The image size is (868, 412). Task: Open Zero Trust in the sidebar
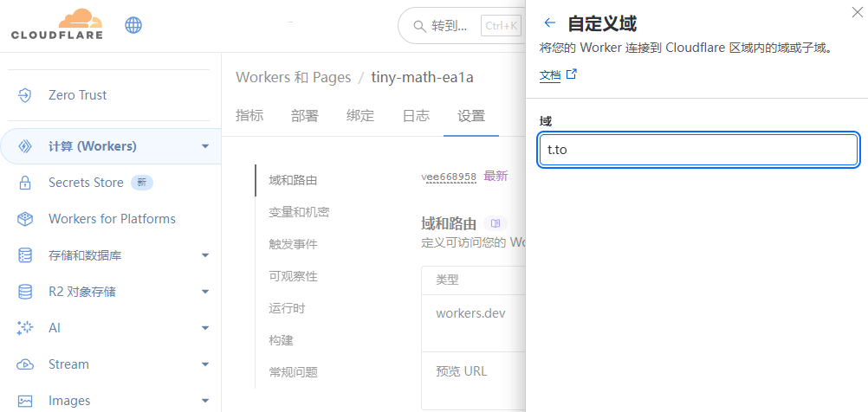(77, 95)
